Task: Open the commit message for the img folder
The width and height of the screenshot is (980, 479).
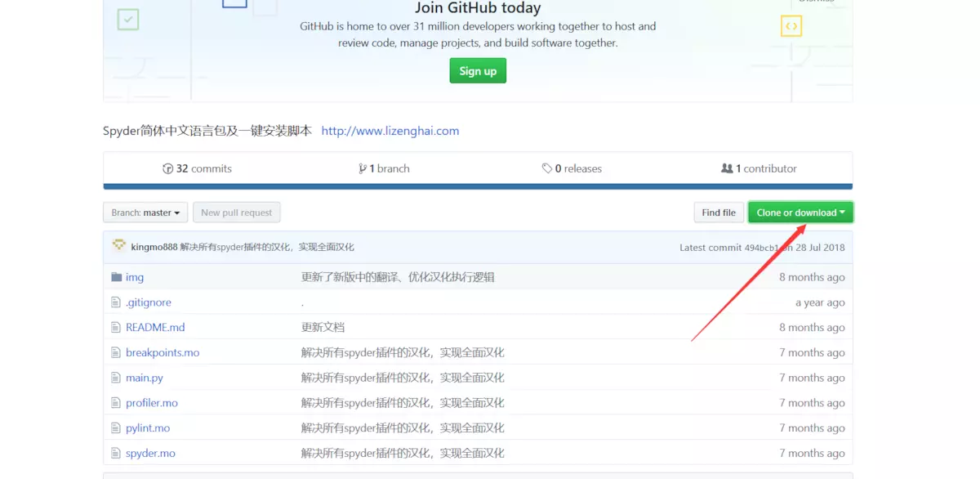Action: pos(398,277)
